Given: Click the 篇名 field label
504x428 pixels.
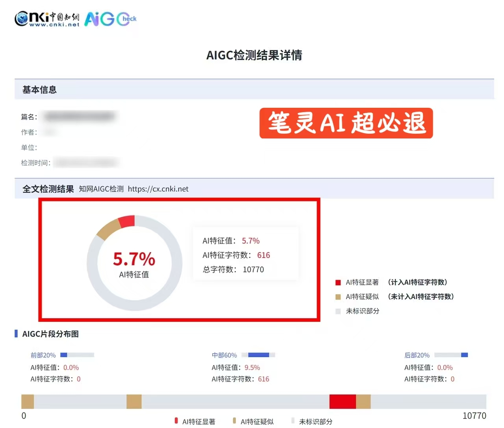Looking at the screenshot, I should click(x=29, y=117).
